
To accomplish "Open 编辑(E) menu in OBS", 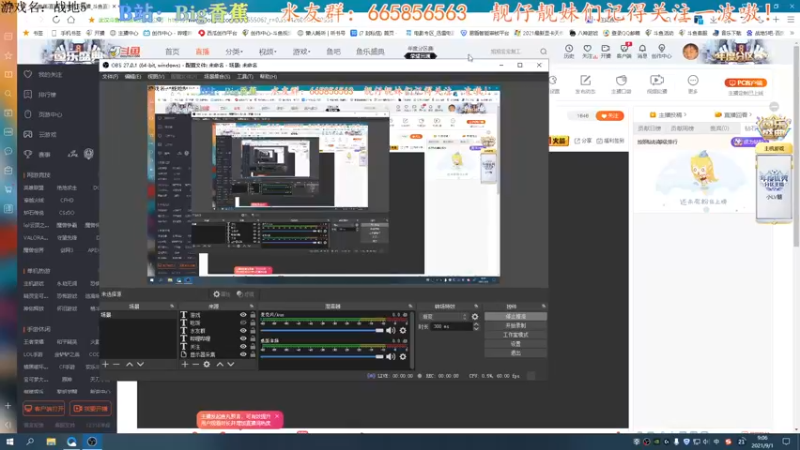I will (x=133, y=77).
